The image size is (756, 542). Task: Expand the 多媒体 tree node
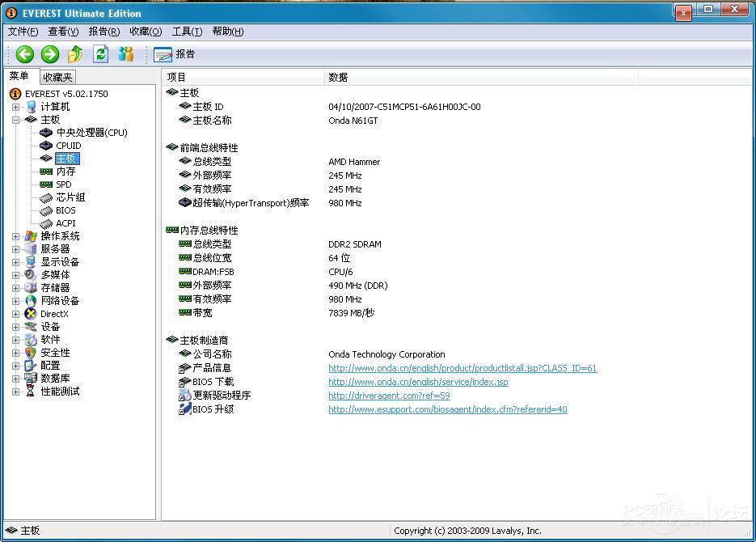pyautogui.click(x=16, y=275)
